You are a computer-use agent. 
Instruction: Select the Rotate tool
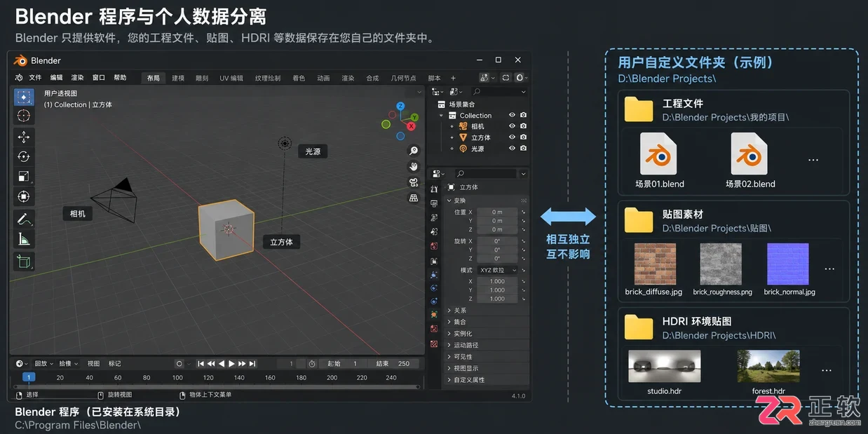coord(24,157)
